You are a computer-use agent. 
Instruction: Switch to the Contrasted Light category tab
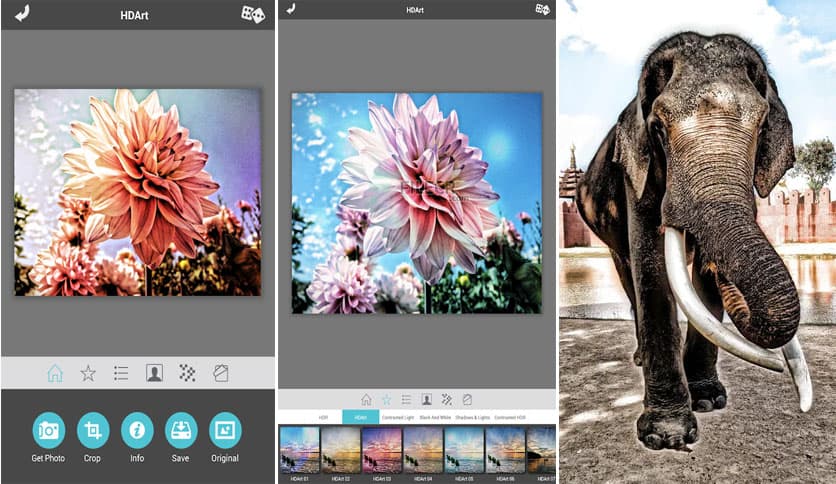(x=398, y=417)
